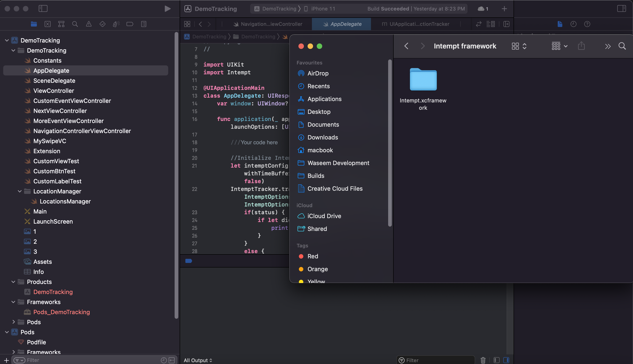Share selected item in Finder

582,46
